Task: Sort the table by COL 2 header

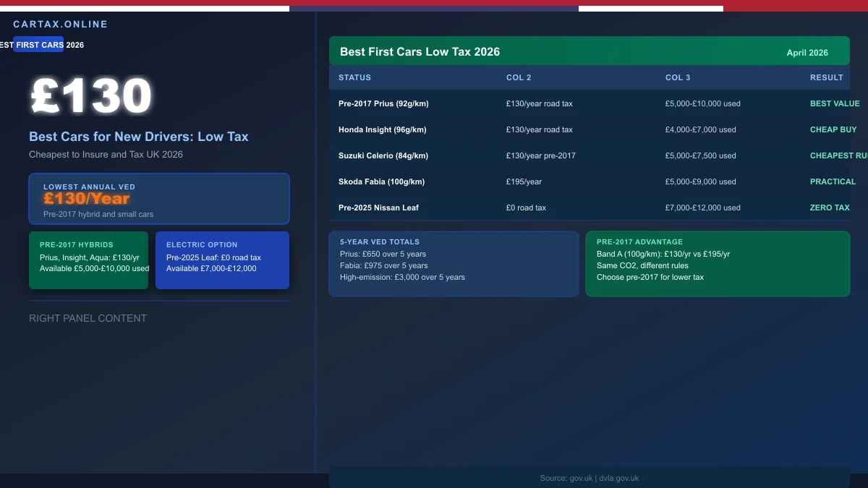Action: click(519, 77)
